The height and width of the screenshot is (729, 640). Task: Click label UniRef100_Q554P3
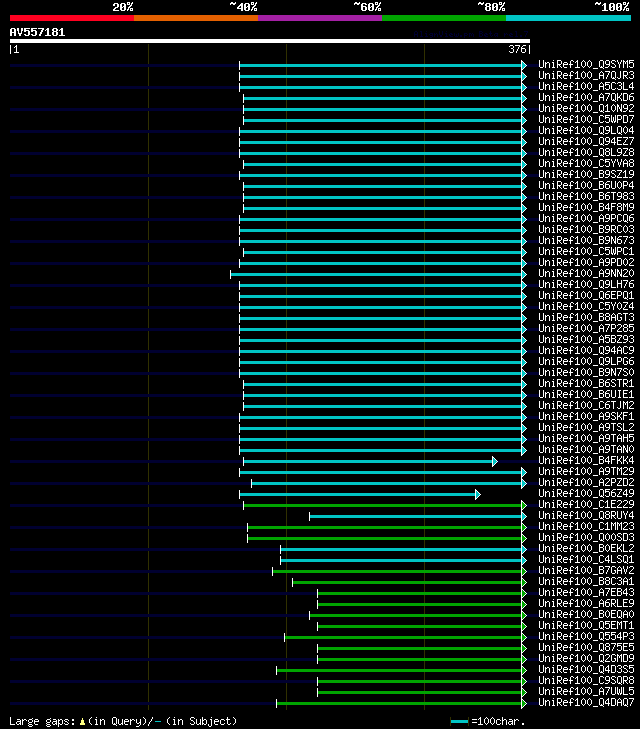click(x=586, y=636)
